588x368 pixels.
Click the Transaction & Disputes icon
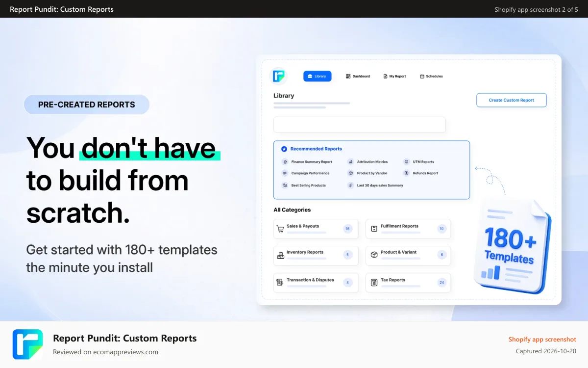tap(280, 283)
